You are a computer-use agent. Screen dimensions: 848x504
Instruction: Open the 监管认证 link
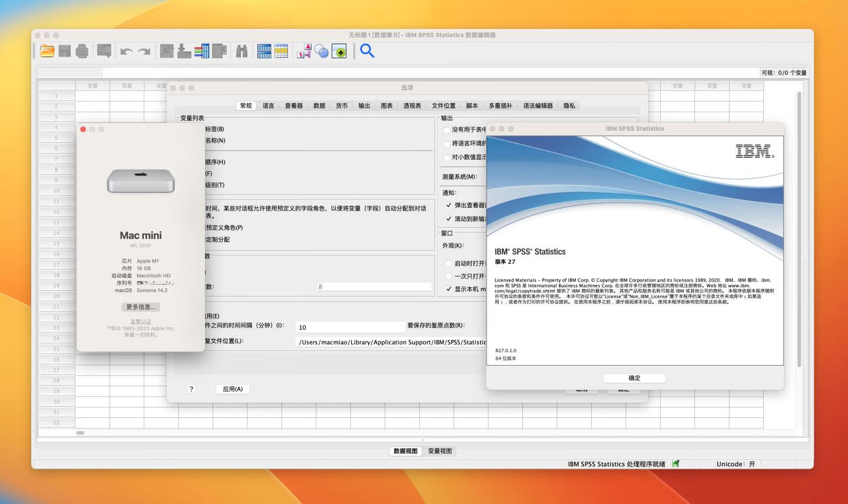141,321
